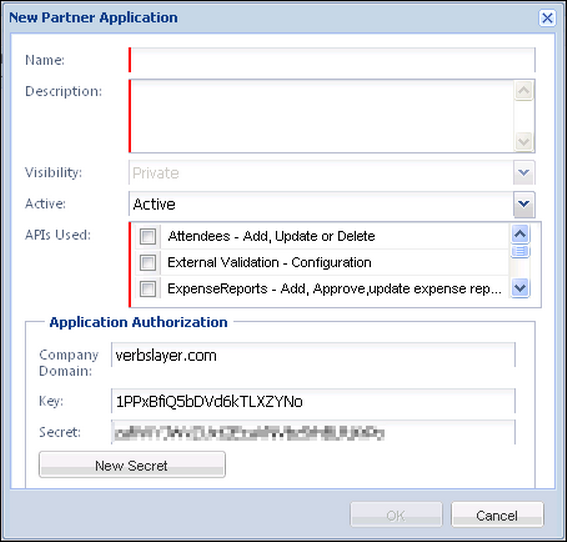
Task: Select the Attendees - Add, Update or Delete text
Action: tap(271, 236)
